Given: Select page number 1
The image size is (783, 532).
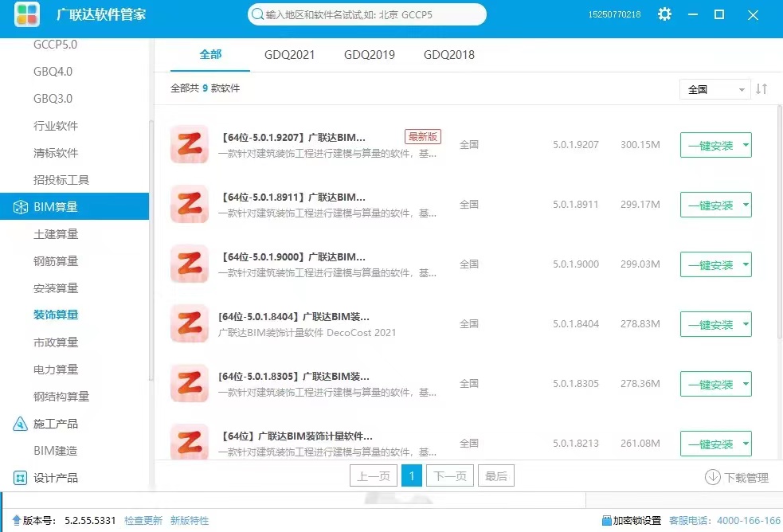Looking at the screenshot, I should pyautogui.click(x=412, y=475).
